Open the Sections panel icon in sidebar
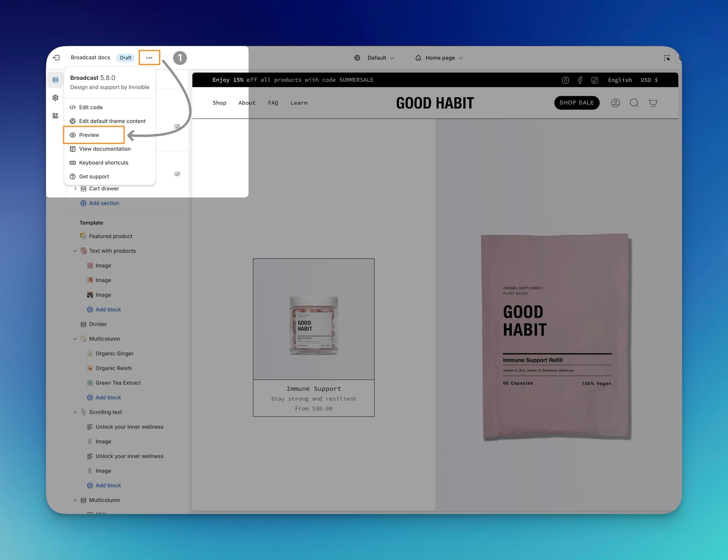The image size is (728, 560). pyautogui.click(x=55, y=80)
